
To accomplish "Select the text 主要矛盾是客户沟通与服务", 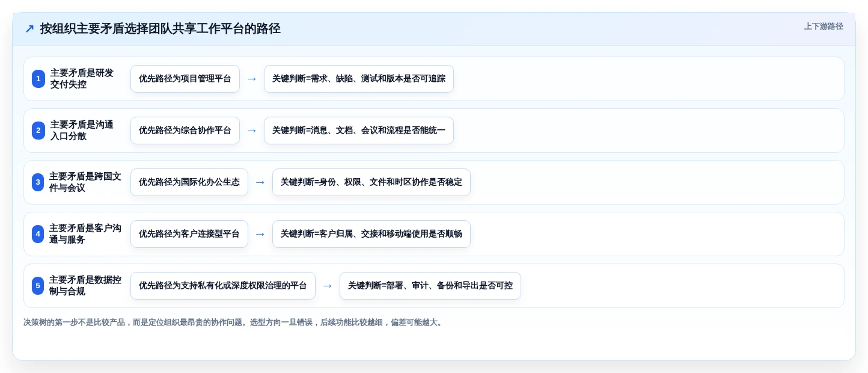I will coord(85,234).
